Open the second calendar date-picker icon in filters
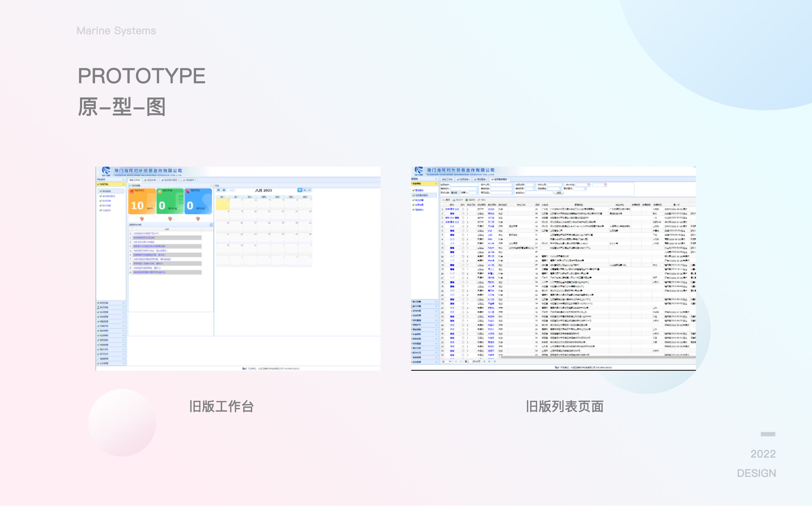Viewport: 812px width, 506px height. coord(605,185)
